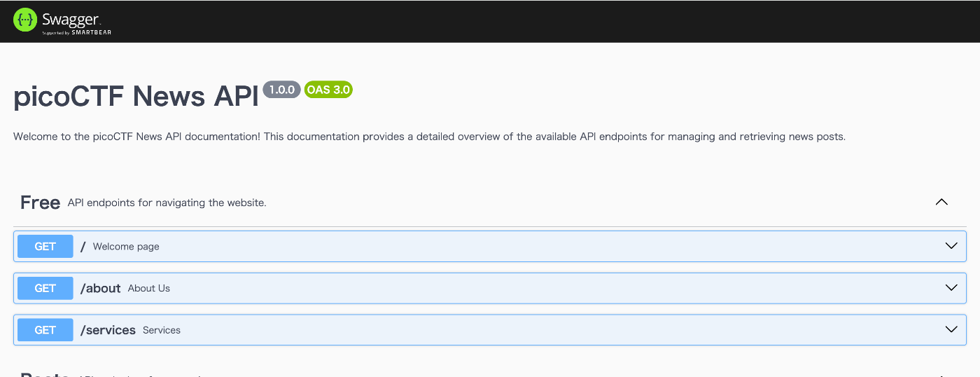This screenshot has width=980, height=377.
Task: Click the /services endpoint path
Action: click(x=108, y=330)
